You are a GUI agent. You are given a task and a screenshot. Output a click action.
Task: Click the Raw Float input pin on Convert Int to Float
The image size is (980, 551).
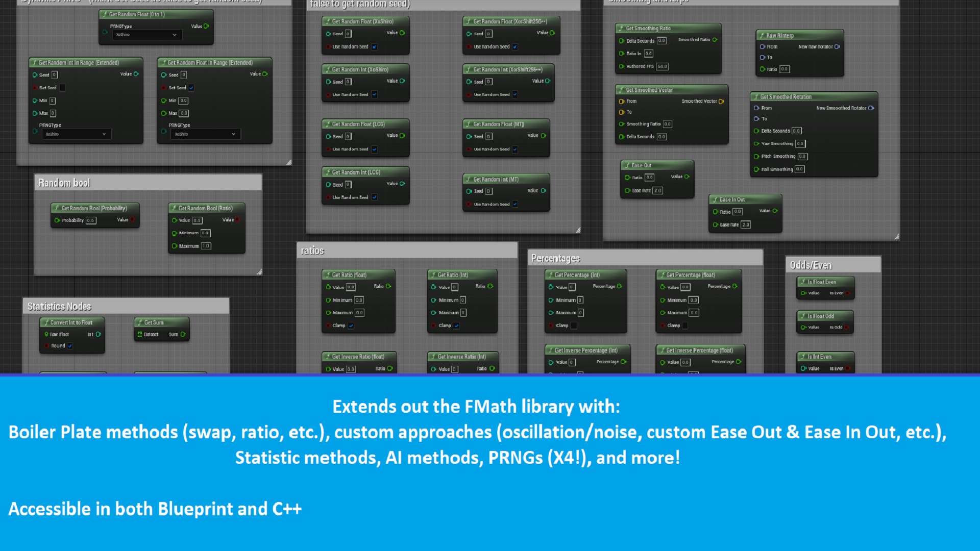pyautogui.click(x=46, y=335)
